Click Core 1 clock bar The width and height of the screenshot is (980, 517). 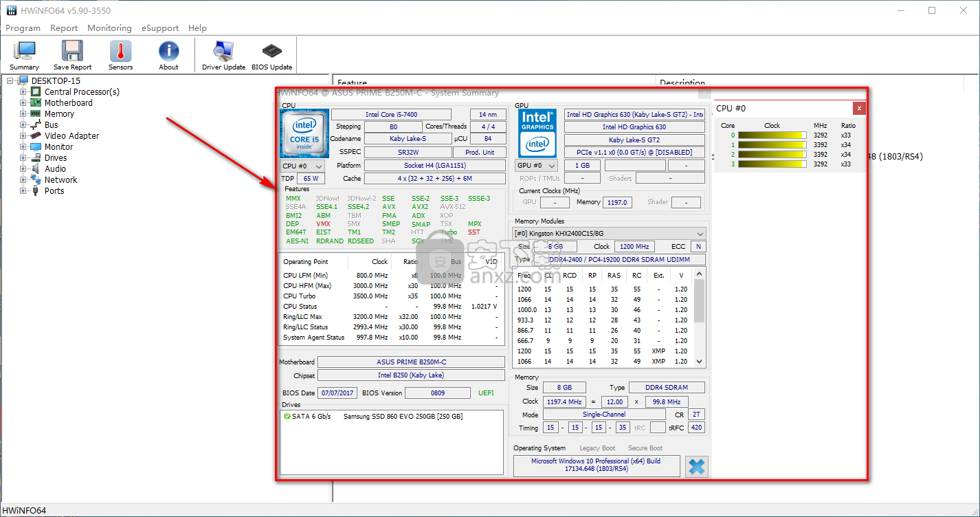pyautogui.click(x=772, y=145)
